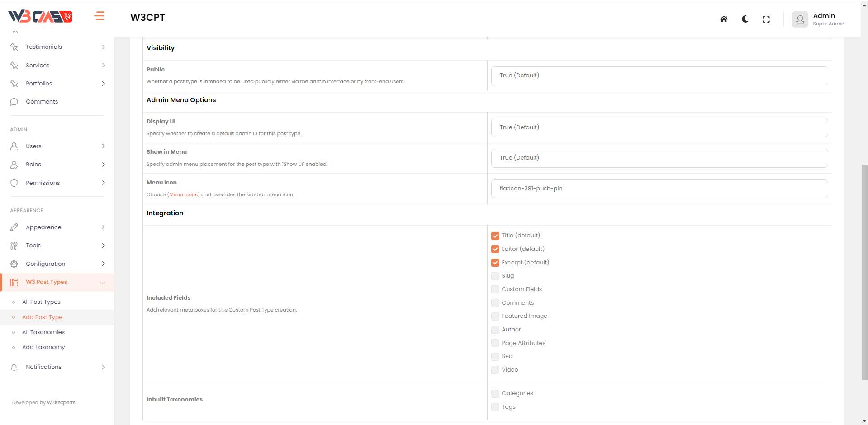Open the Menu Icons link
The image size is (868, 425).
pyautogui.click(x=183, y=195)
